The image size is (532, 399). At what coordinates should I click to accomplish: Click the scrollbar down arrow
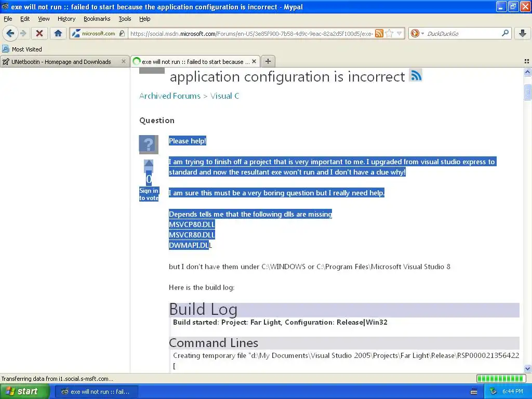[527, 368]
